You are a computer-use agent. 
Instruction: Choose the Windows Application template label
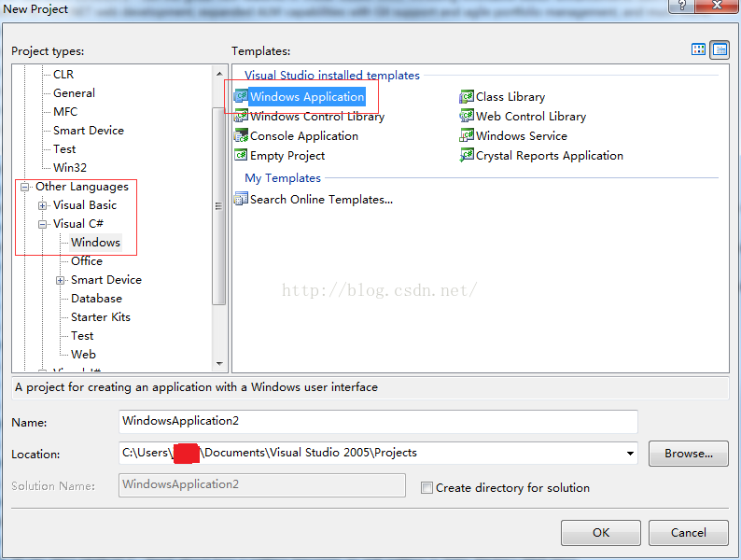point(307,97)
